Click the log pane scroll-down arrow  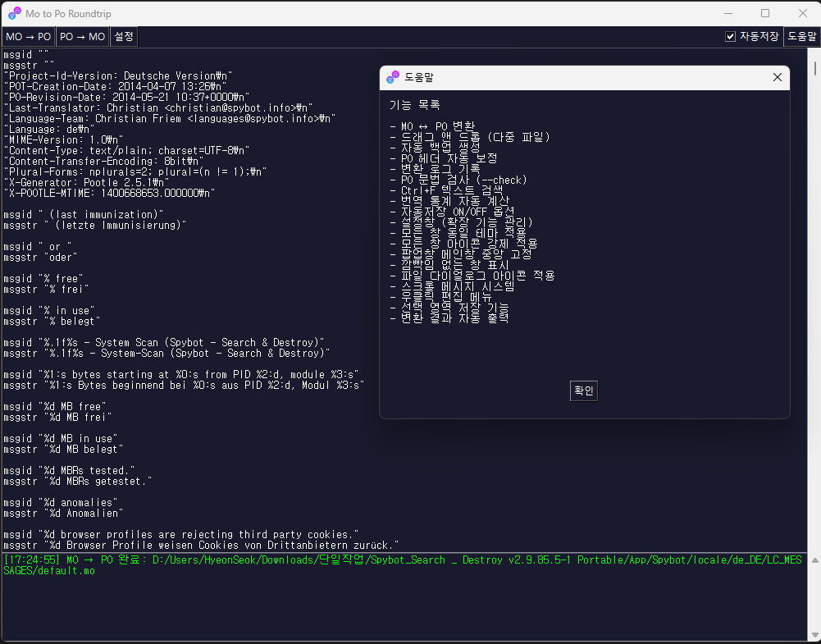(814, 636)
